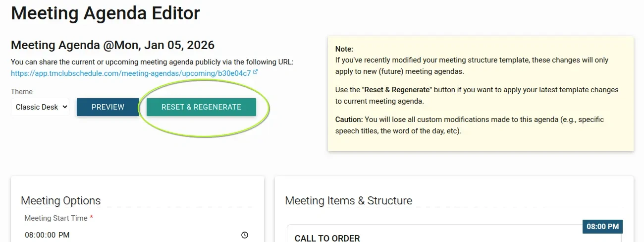Click the note paragraph about template changes
Screen dimensions: 644x242
(x=472, y=65)
